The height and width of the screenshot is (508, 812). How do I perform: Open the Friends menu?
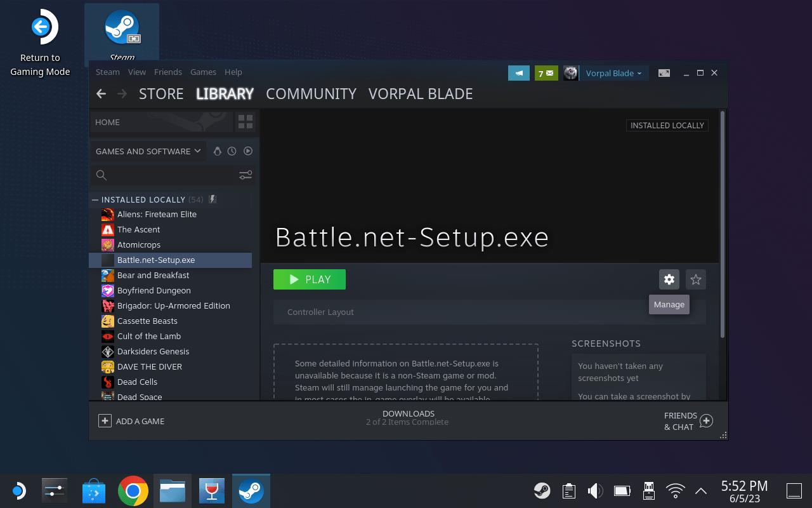pos(167,72)
